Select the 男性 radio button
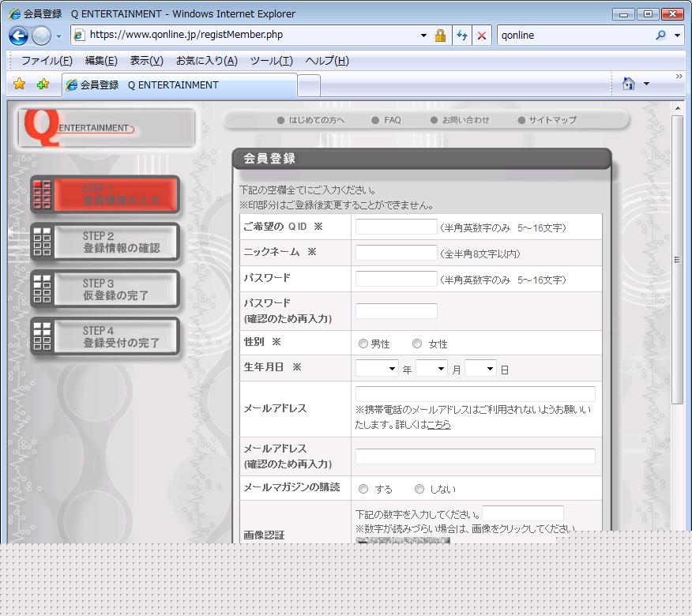This screenshot has height=616, width=692. coord(363,344)
